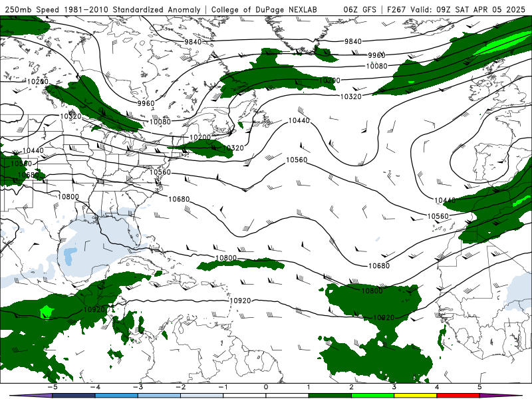The image size is (532, 399).
Task: Click the "10440" contour label in the mid-Atlantic
Action: point(299,120)
